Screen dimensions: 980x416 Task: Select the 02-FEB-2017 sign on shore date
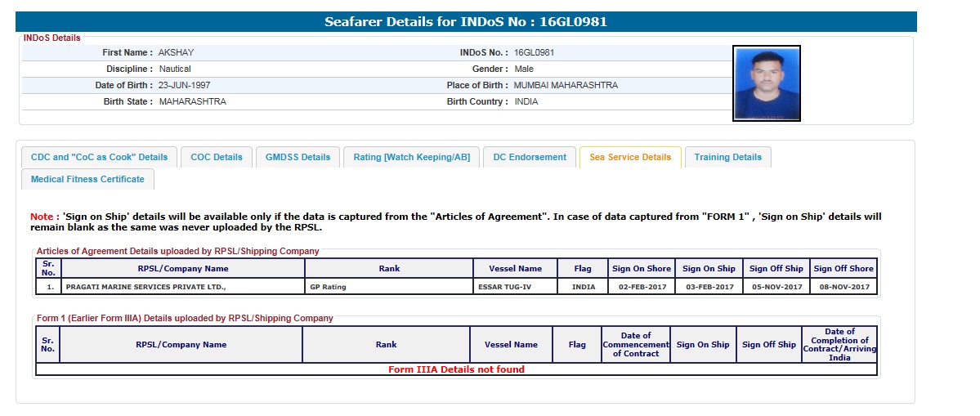[x=642, y=287]
